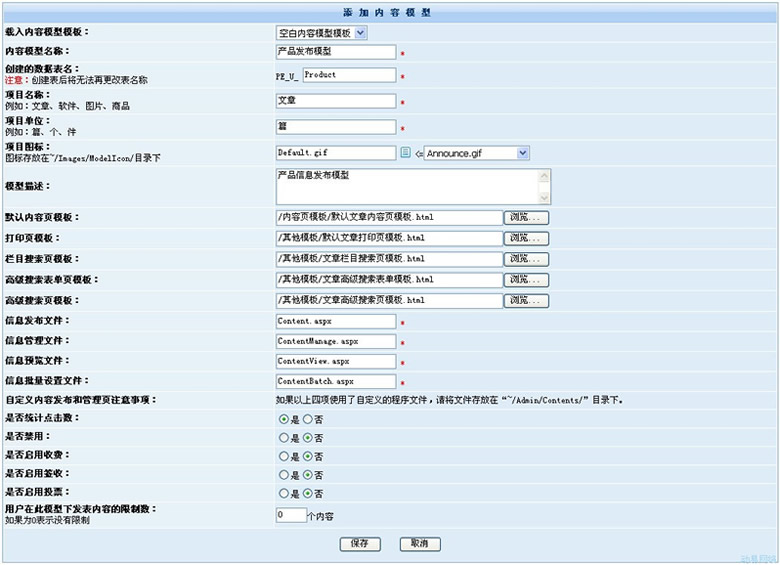Select 否 for 是否统计点击数
Viewport: 780px width, 565px height.
point(308,419)
